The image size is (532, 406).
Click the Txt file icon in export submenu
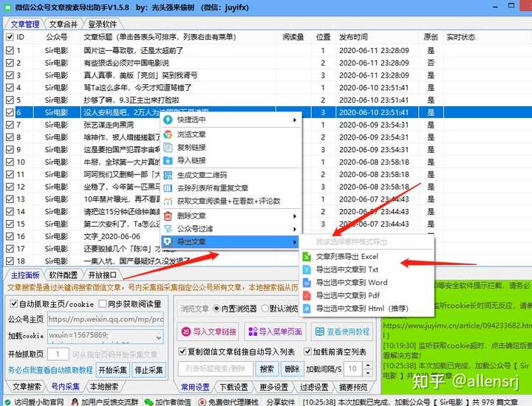[307, 269]
